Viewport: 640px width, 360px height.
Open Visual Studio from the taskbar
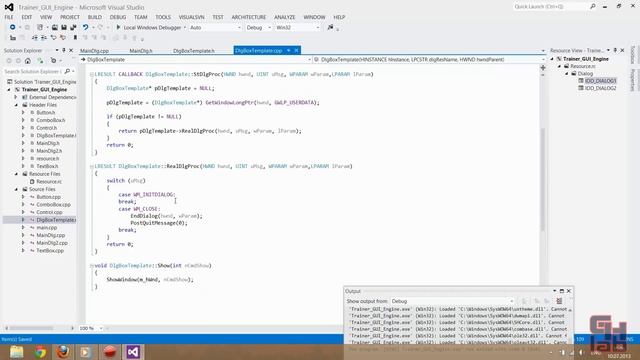(133, 352)
